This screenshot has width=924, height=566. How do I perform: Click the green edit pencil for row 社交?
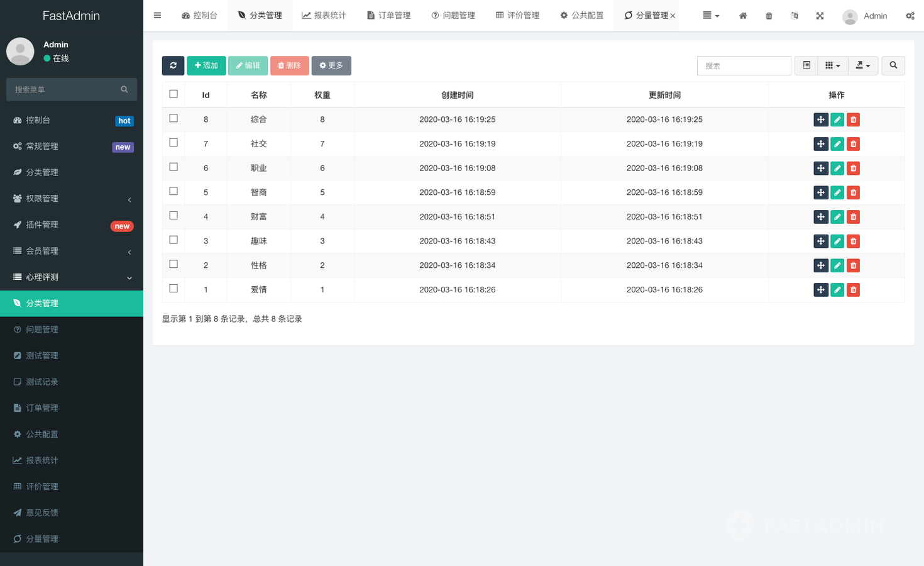click(837, 144)
